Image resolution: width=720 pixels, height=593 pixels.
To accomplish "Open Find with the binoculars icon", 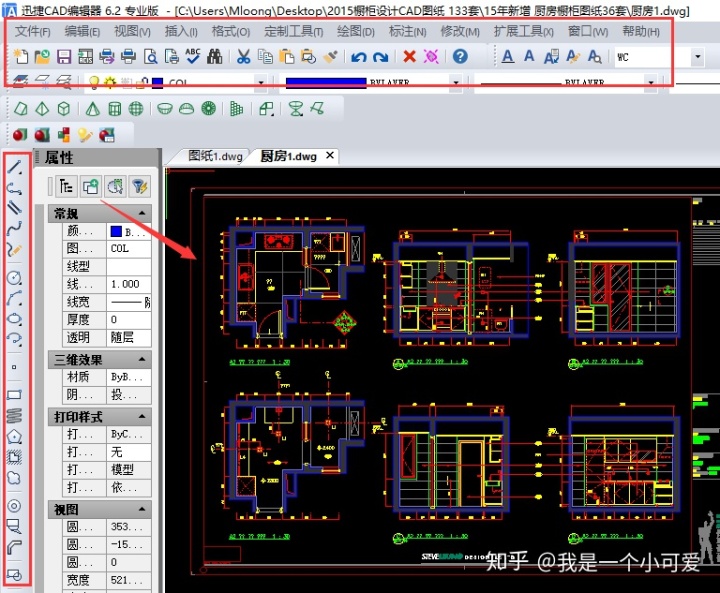I will [214, 56].
